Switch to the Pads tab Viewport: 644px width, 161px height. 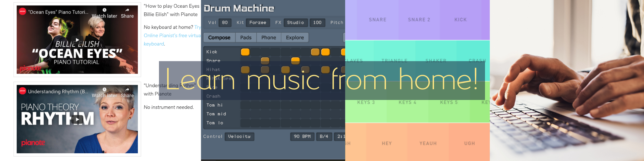point(246,38)
